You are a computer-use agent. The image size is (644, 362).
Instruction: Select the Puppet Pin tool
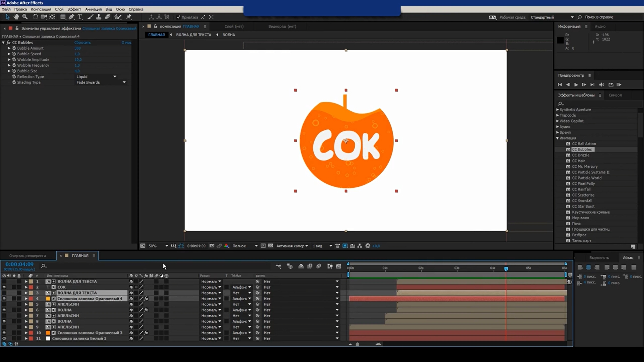(x=129, y=17)
